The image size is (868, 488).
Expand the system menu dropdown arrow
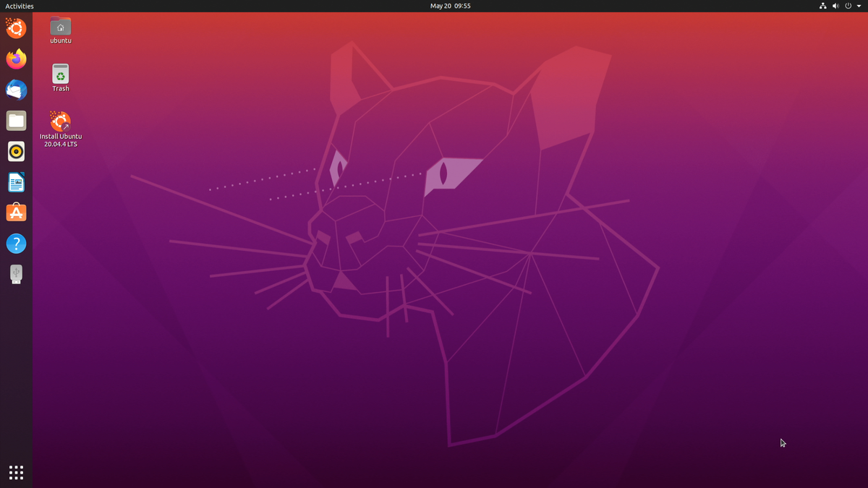pos(859,6)
